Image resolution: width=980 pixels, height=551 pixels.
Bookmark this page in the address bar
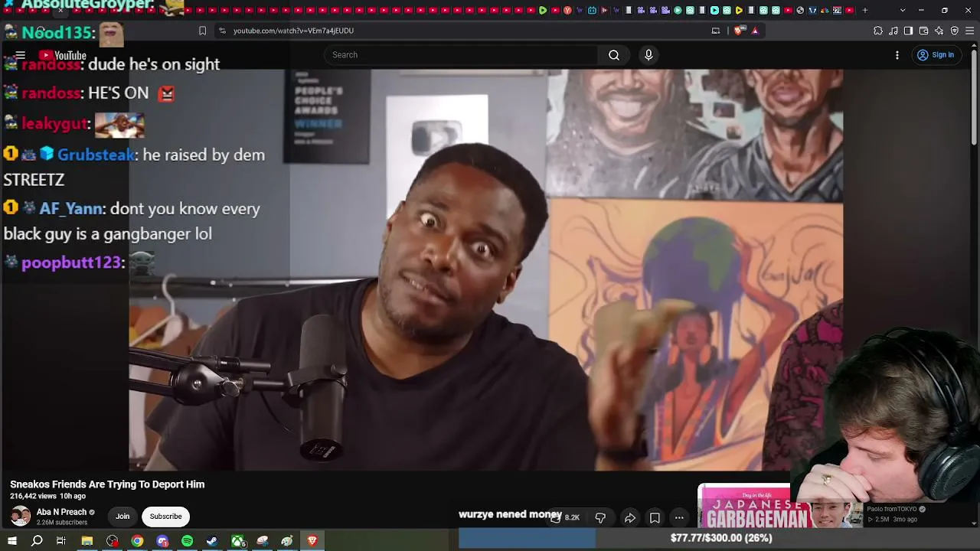click(x=202, y=31)
